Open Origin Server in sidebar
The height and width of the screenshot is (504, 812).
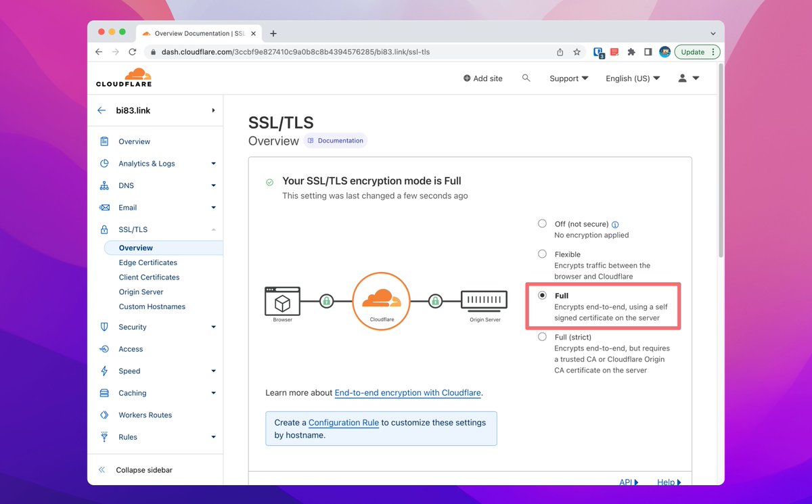141,292
